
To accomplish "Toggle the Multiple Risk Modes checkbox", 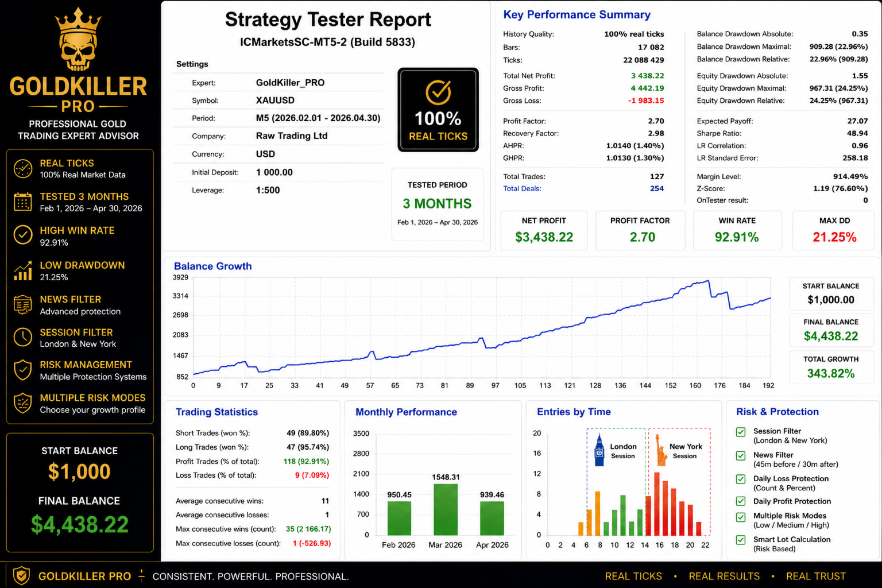I will coord(741,517).
